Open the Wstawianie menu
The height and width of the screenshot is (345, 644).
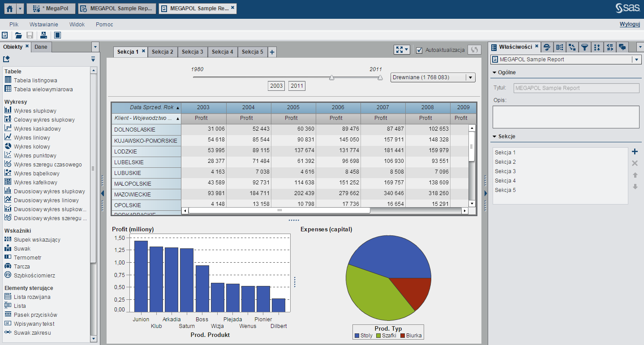pos(44,25)
